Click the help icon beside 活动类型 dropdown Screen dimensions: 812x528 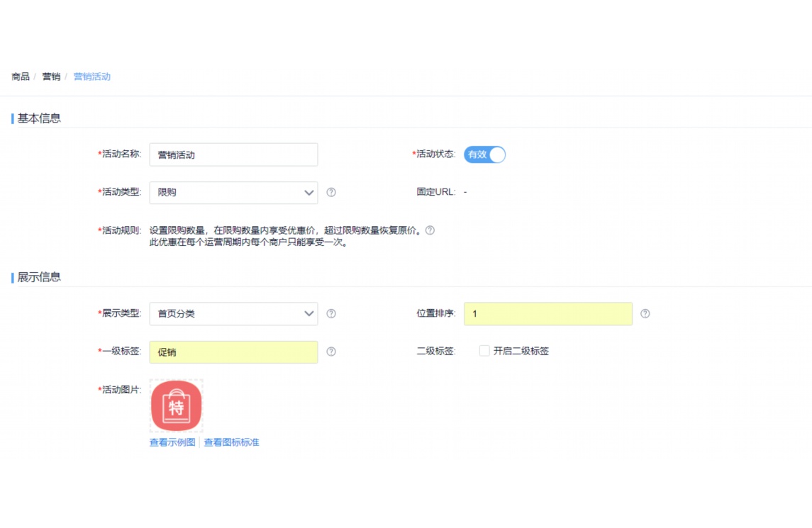331,192
